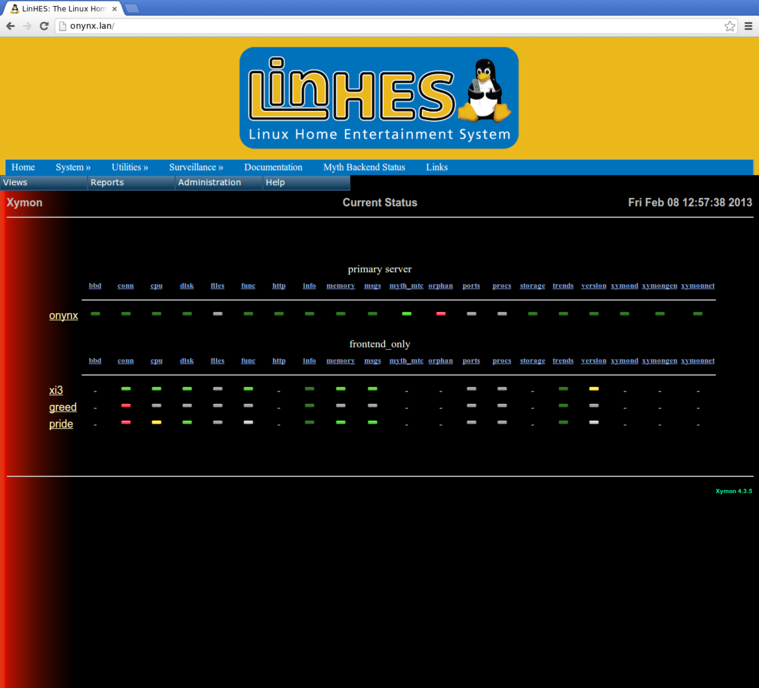Image resolution: width=759 pixels, height=688 pixels.
Task: Click the red orphan status icon for onynx
Action: pos(440,314)
